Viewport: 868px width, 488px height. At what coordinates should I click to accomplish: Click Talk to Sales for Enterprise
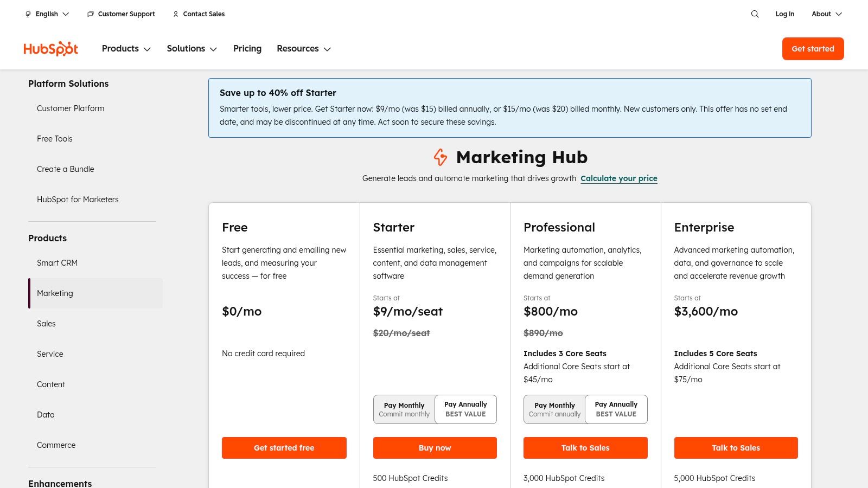tap(736, 448)
